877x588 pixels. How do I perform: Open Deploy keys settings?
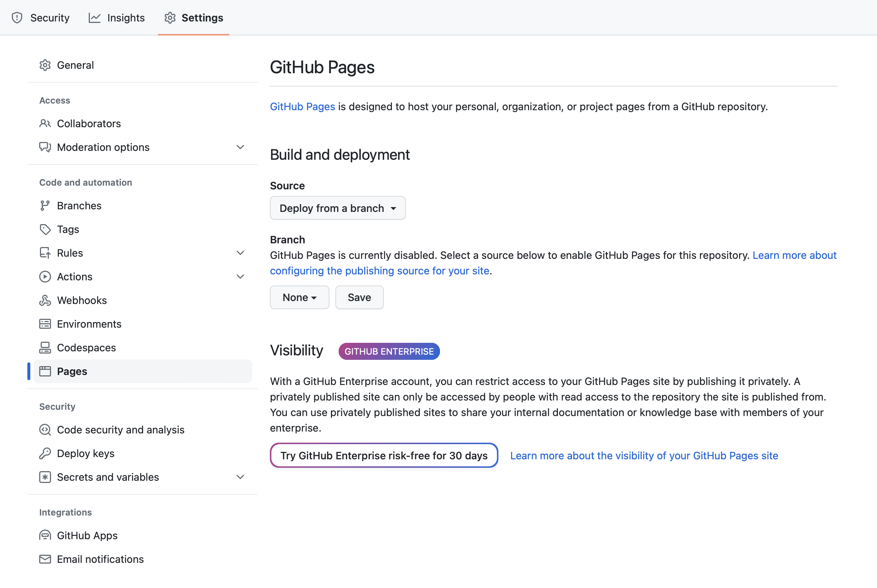pos(142,453)
